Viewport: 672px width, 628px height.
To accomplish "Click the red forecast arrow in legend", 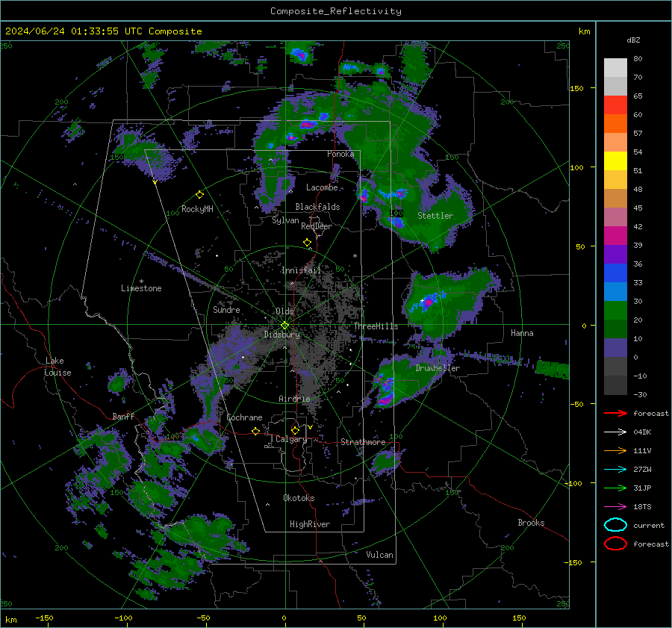I will tap(615, 413).
